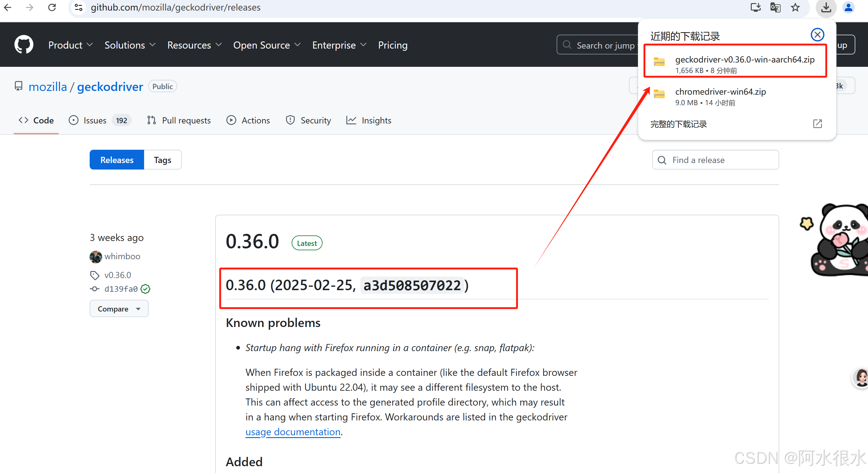Open the Pricing page

point(392,45)
